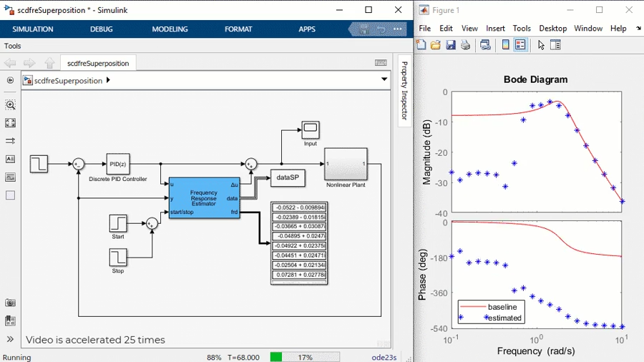The image size is (644, 362).
Task: Click the ode23s solver link
Action: (x=384, y=358)
